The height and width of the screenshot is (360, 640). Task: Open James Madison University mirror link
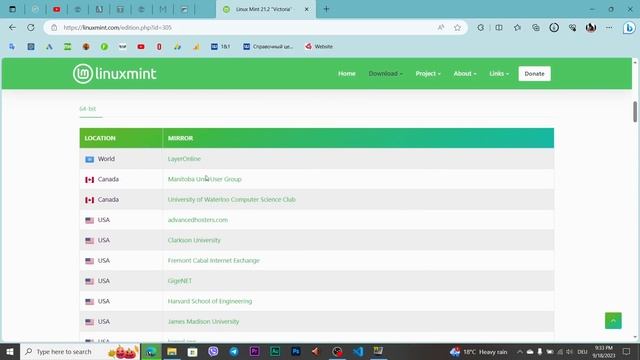point(203,322)
